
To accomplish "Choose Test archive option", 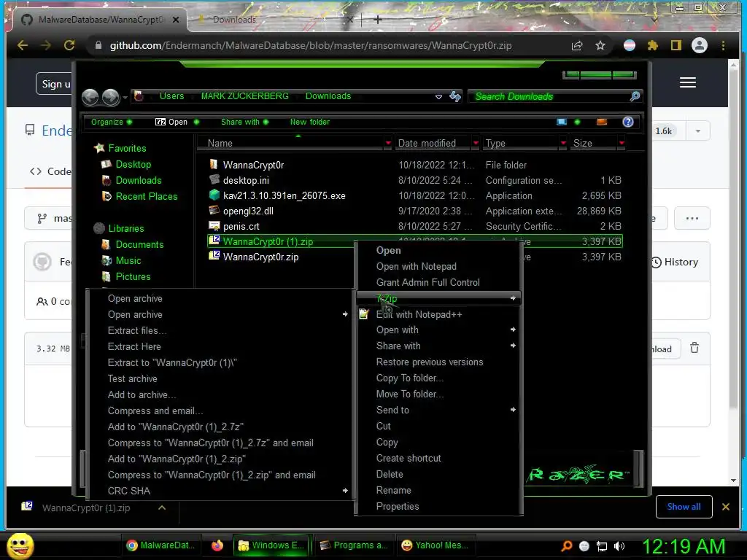I will 222,378.
